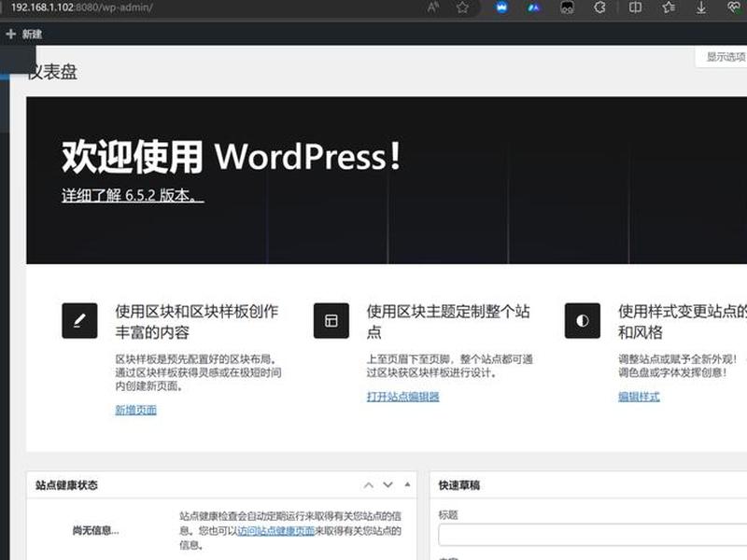Open the browser Extensions puzzle icon

600,7
